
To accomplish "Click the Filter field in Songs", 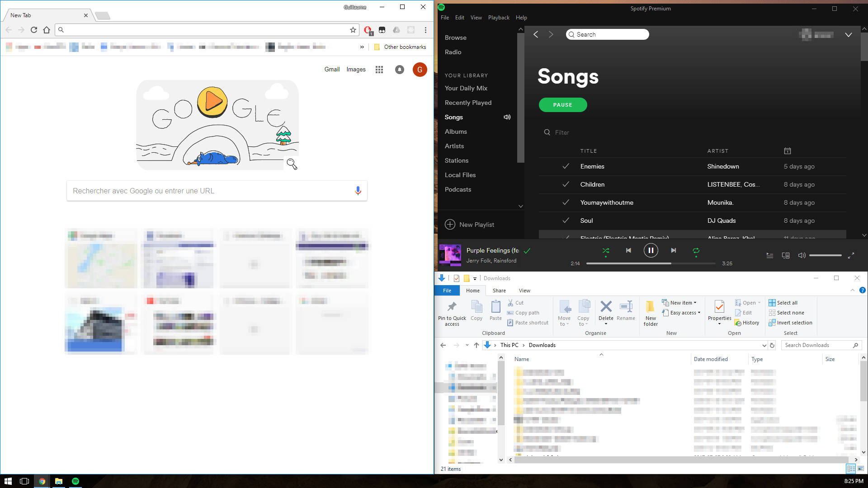I will [x=562, y=132].
